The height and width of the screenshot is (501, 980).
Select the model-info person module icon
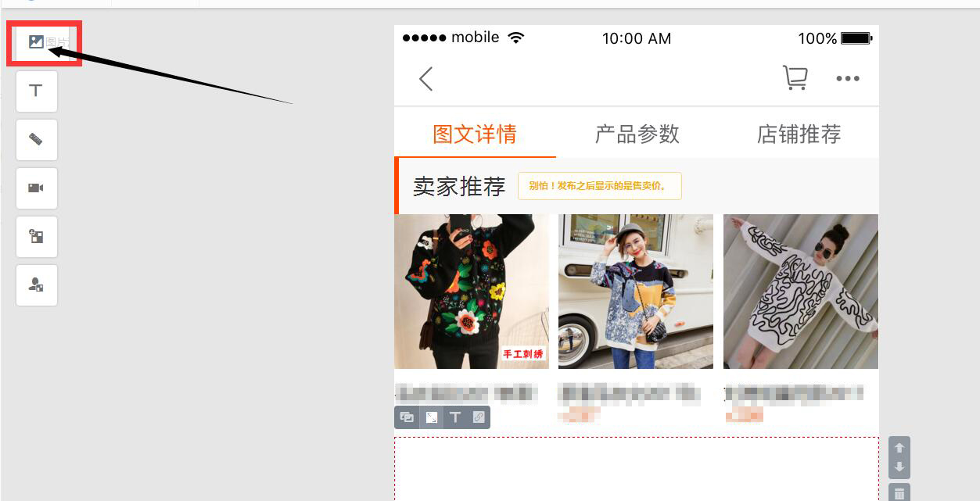coord(36,285)
